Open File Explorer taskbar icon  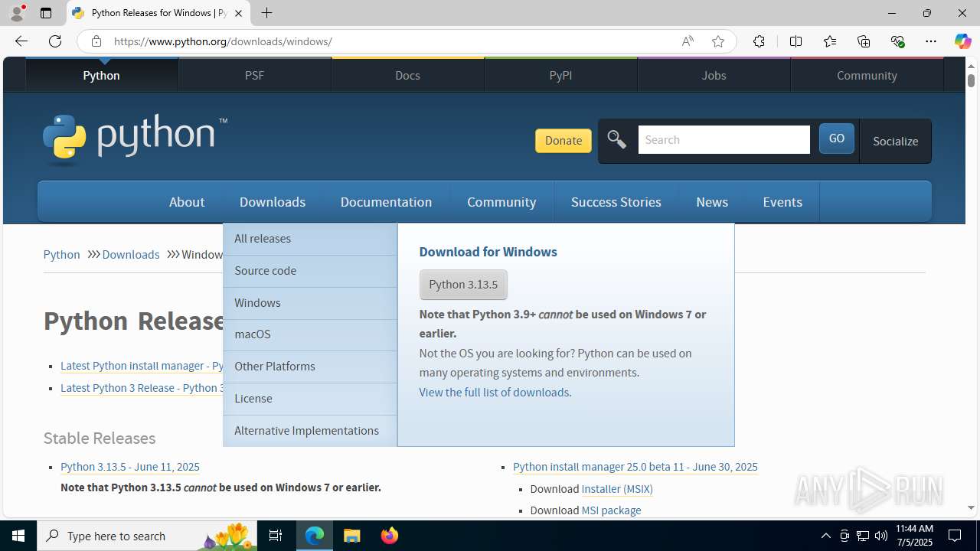point(351,536)
